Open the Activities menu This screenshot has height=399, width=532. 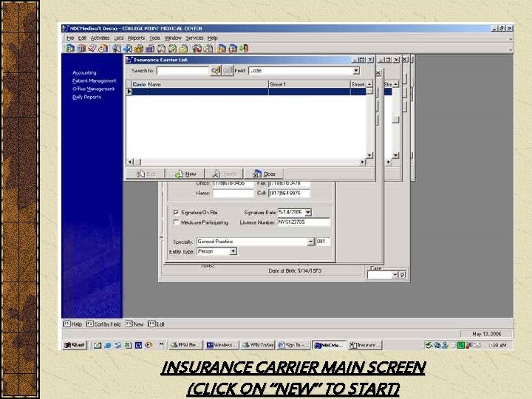pos(100,38)
